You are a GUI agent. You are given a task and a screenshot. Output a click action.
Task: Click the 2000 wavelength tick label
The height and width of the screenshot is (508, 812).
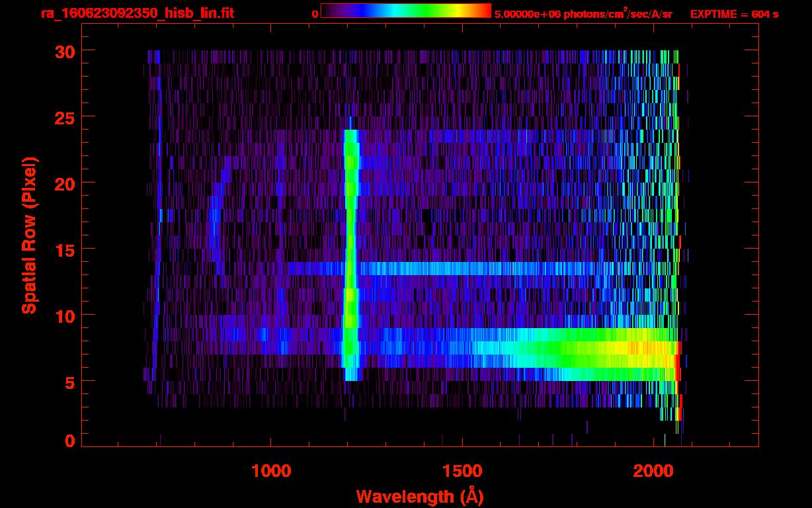[653, 471]
